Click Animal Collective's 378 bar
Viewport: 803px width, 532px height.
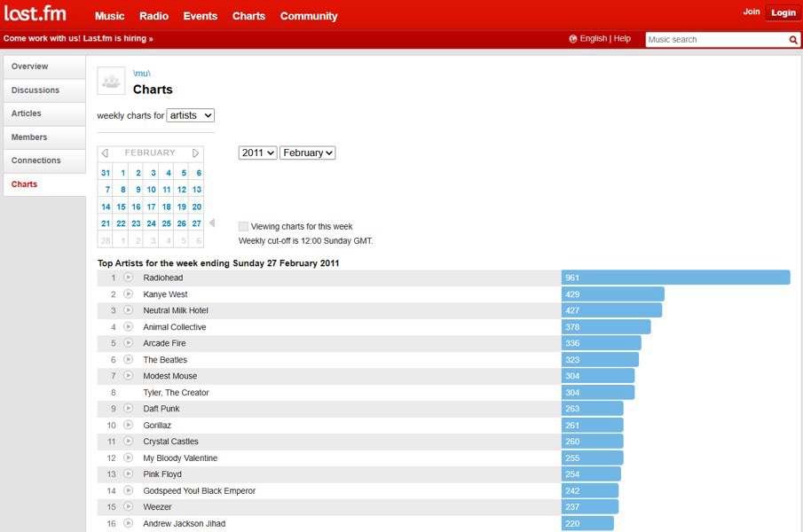point(606,327)
